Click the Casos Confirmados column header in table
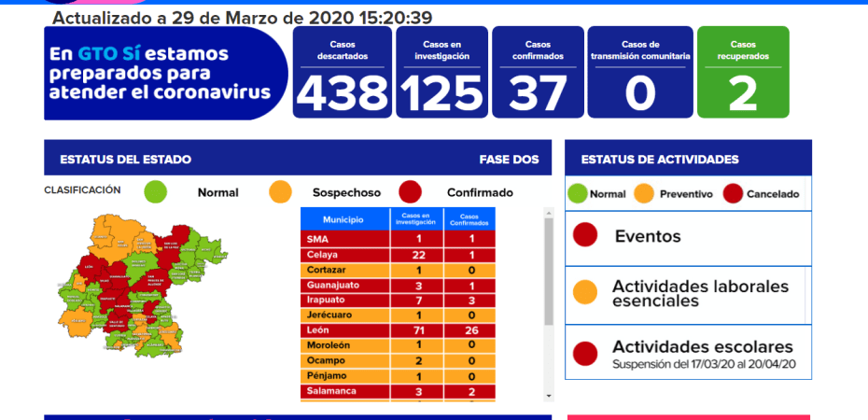 (469, 219)
